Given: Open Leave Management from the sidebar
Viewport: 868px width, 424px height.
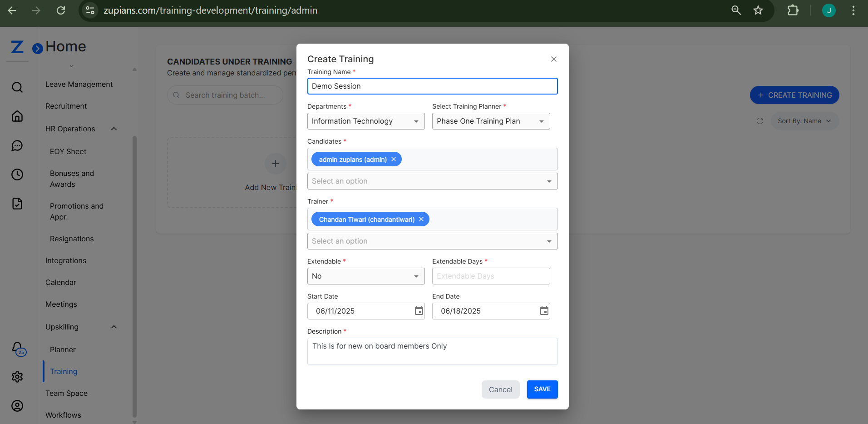Looking at the screenshot, I should (79, 84).
